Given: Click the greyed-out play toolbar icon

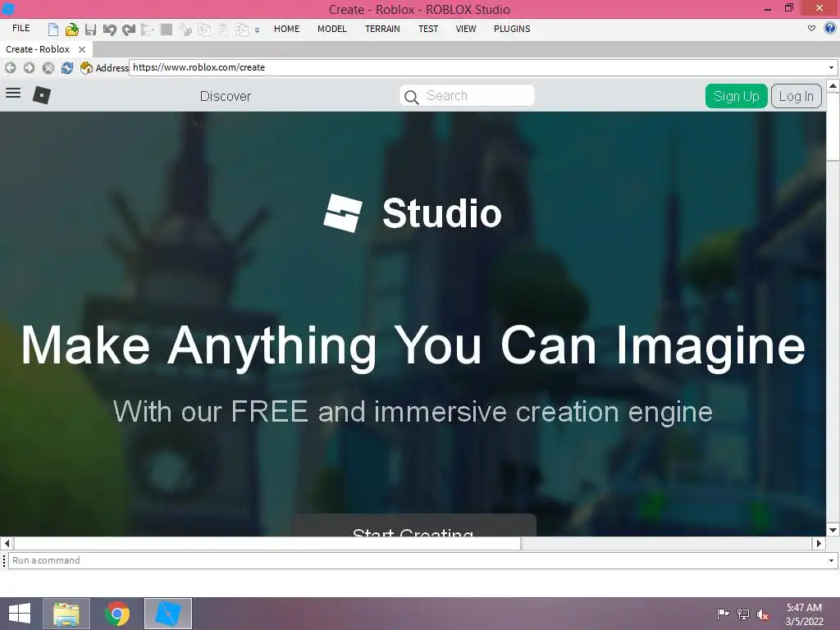Looking at the screenshot, I should (148, 30).
